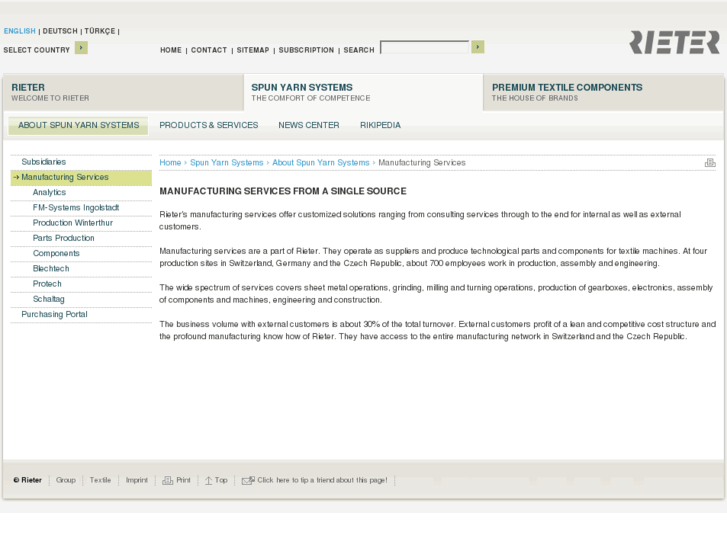Open Protech in the sidebar

tap(81, 284)
